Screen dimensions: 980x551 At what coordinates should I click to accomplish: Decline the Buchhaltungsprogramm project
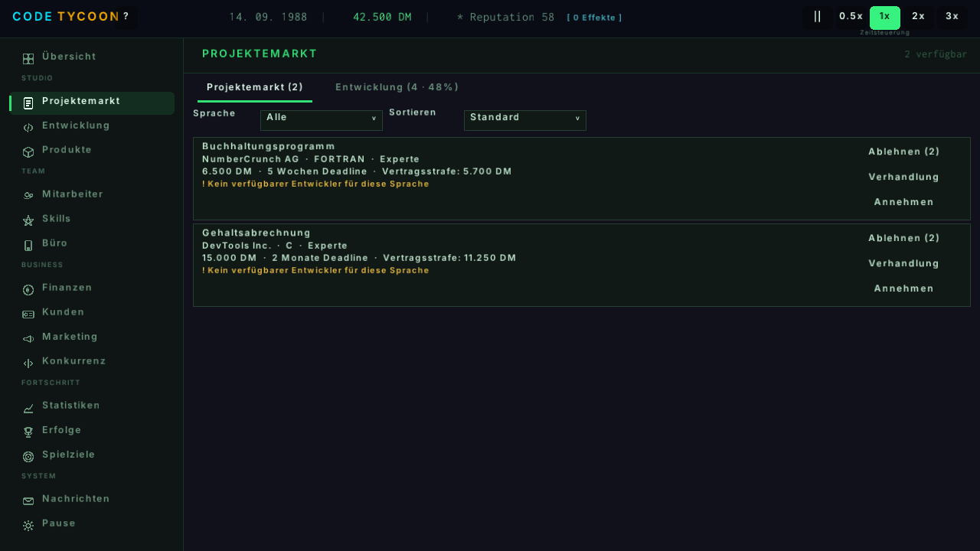(x=903, y=152)
